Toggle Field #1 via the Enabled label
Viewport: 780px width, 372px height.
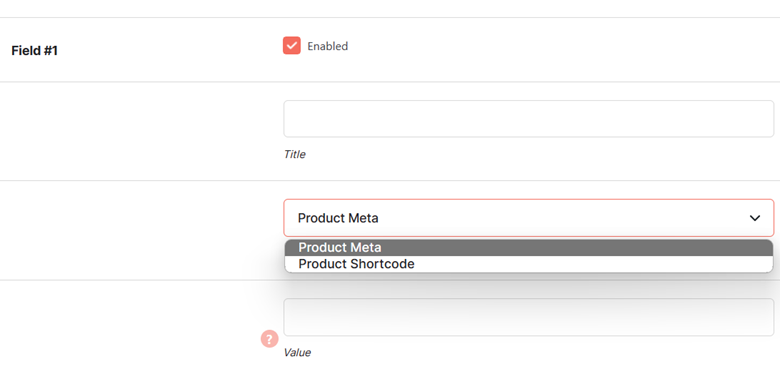pos(327,46)
